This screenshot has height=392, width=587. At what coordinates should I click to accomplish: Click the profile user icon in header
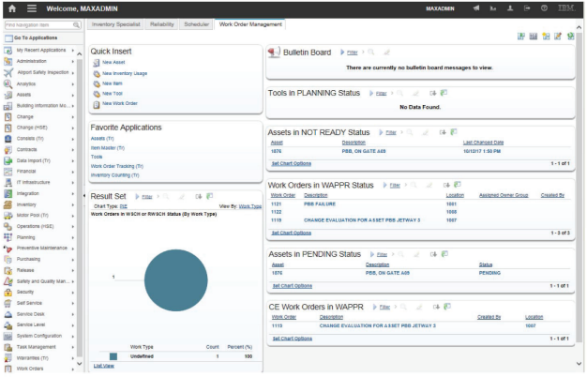click(510, 8)
